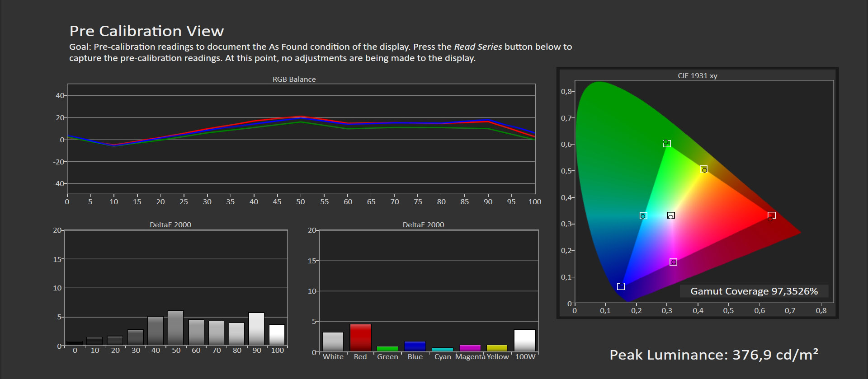Image resolution: width=868 pixels, height=379 pixels.
Task: Click the cyan secondary target on CIE chart
Action: 643,215
